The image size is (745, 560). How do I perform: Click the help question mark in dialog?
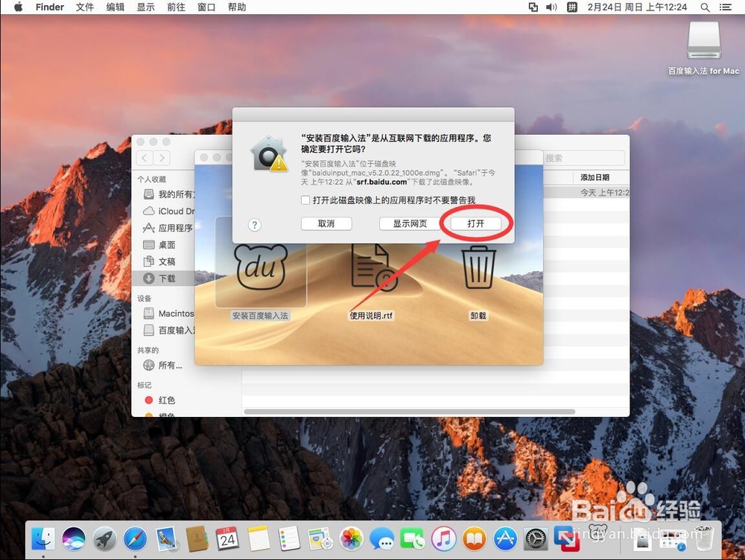pyautogui.click(x=255, y=225)
